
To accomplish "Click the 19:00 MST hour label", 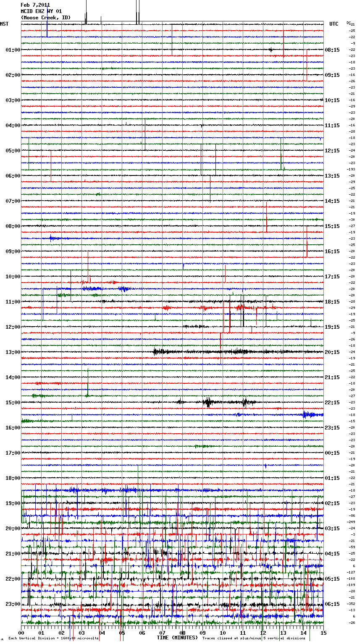I will (x=13, y=503).
